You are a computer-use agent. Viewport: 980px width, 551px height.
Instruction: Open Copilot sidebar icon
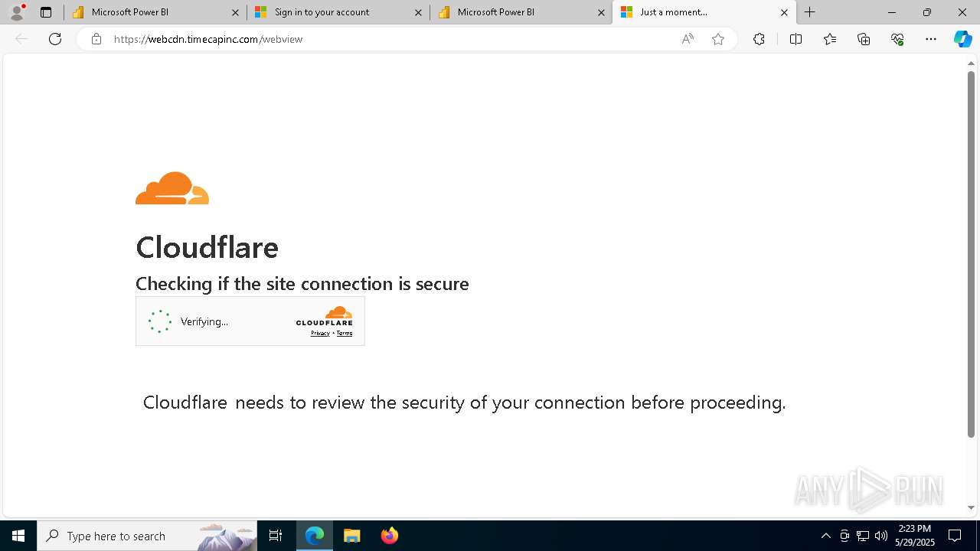(x=962, y=39)
